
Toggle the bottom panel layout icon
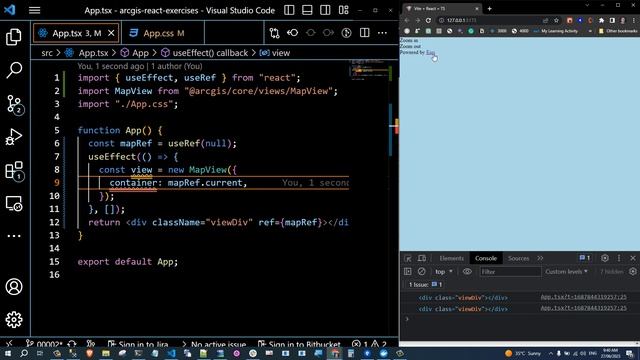(x=307, y=10)
